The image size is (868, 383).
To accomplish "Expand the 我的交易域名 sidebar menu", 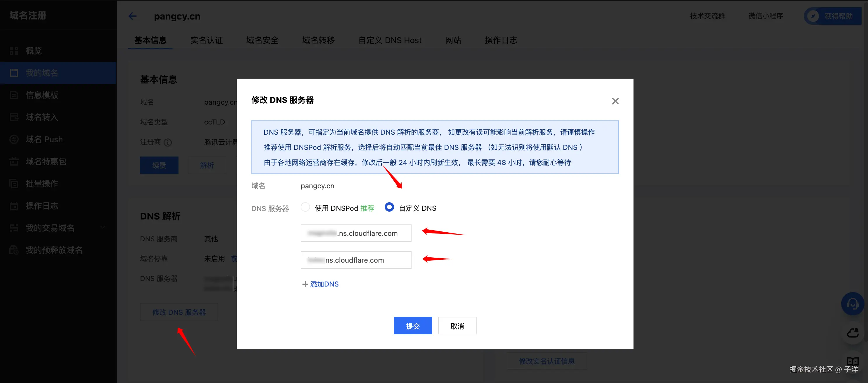I will (x=103, y=228).
